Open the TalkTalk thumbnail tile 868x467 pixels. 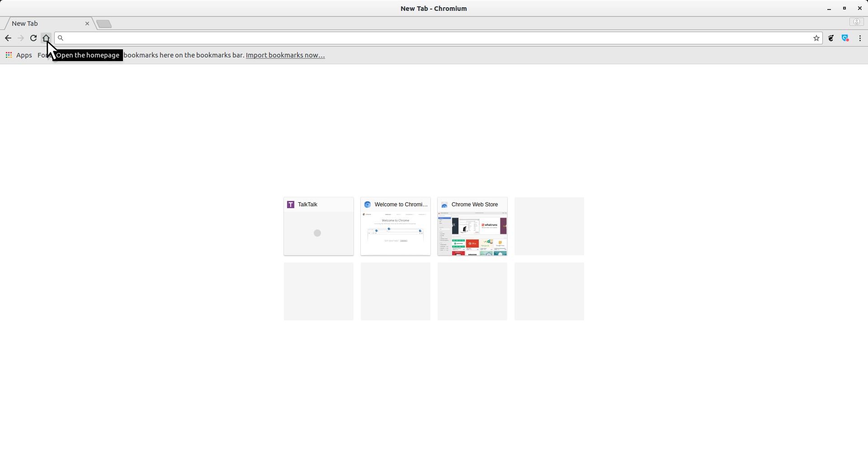319,227
